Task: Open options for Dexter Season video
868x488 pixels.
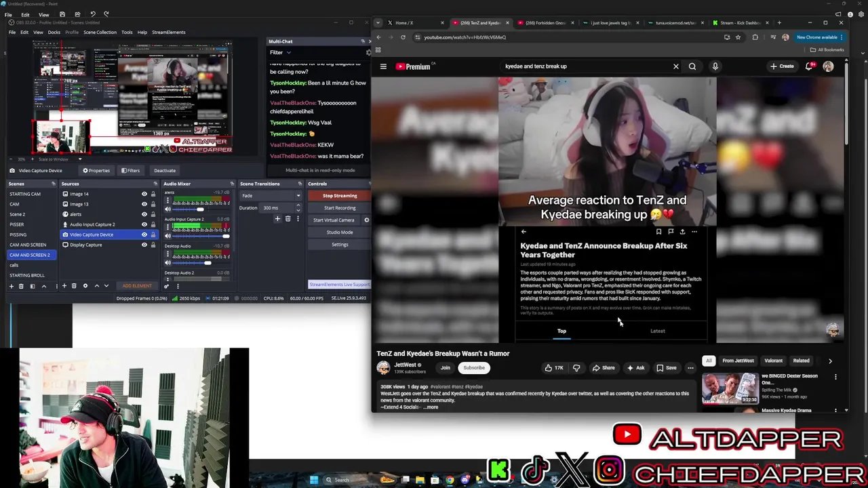Action: [x=835, y=377]
